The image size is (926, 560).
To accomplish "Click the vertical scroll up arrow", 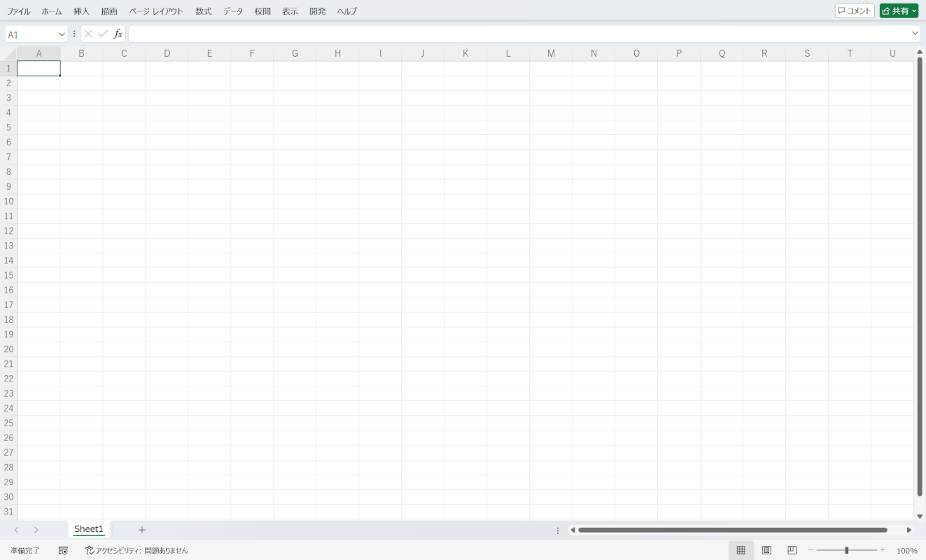I will click(920, 52).
